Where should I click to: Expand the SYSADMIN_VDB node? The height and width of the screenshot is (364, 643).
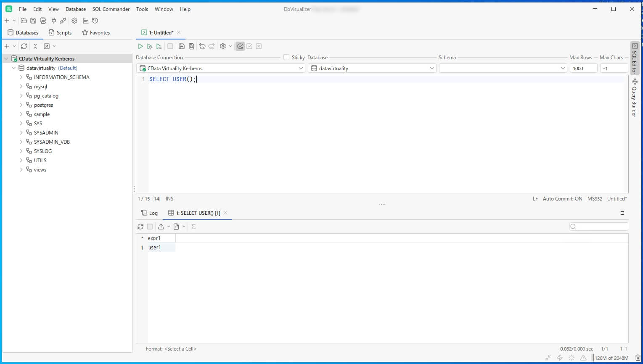pyautogui.click(x=21, y=142)
